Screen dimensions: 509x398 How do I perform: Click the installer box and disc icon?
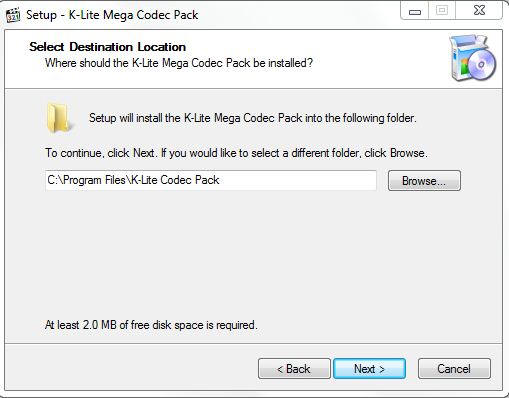[x=472, y=58]
